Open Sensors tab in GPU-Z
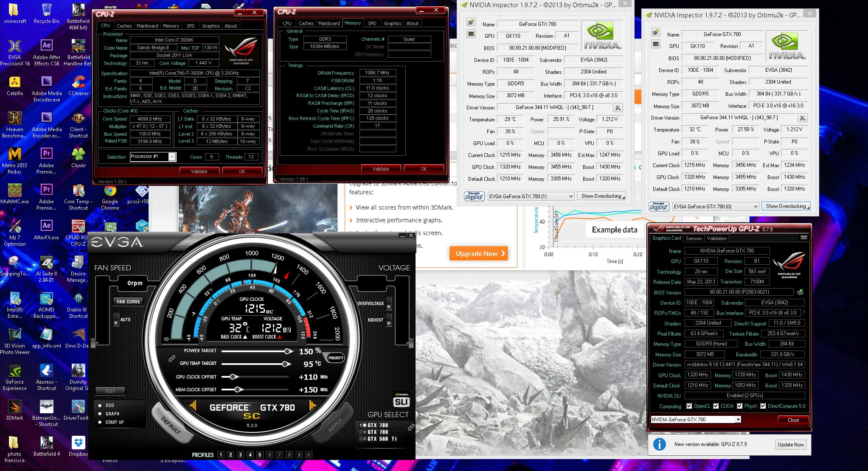868x471 pixels. 694,238
